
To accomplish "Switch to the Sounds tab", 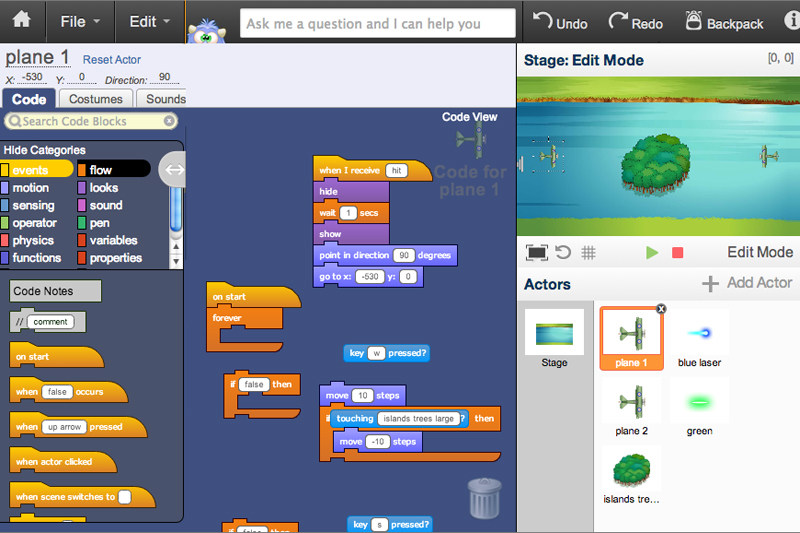I will tap(165, 99).
